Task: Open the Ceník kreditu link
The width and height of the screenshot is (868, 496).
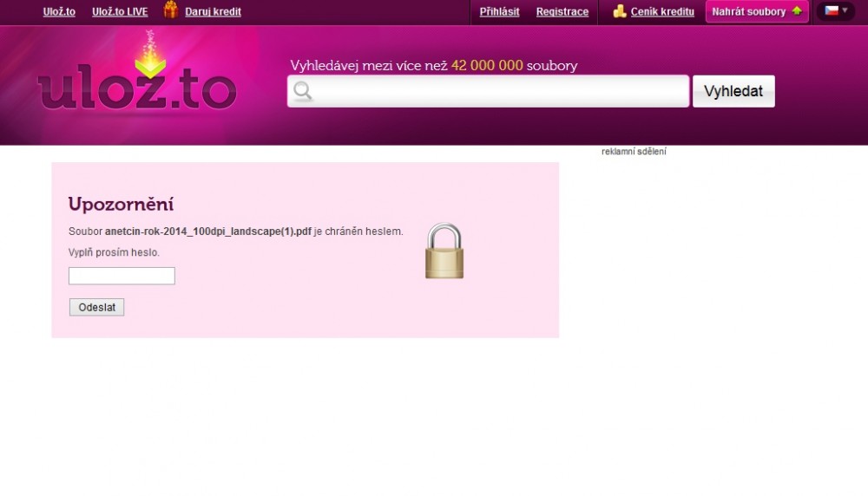Action: (662, 12)
